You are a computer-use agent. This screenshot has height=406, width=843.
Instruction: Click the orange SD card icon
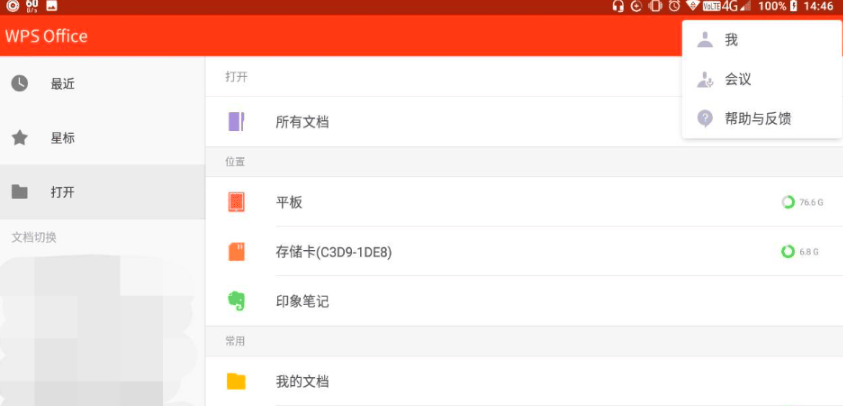[236, 252]
